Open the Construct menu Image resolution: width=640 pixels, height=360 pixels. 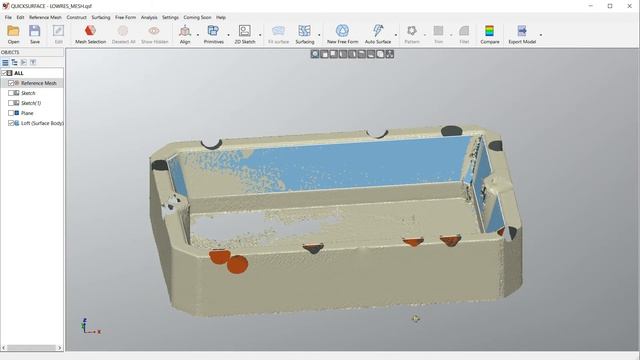(77, 18)
